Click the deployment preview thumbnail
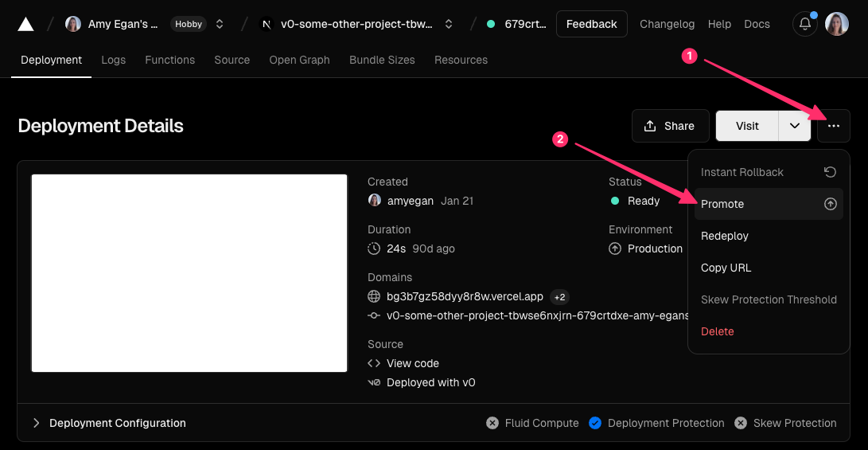Image resolution: width=868 pixels, height=450 pixels. (x=189, y=272)
